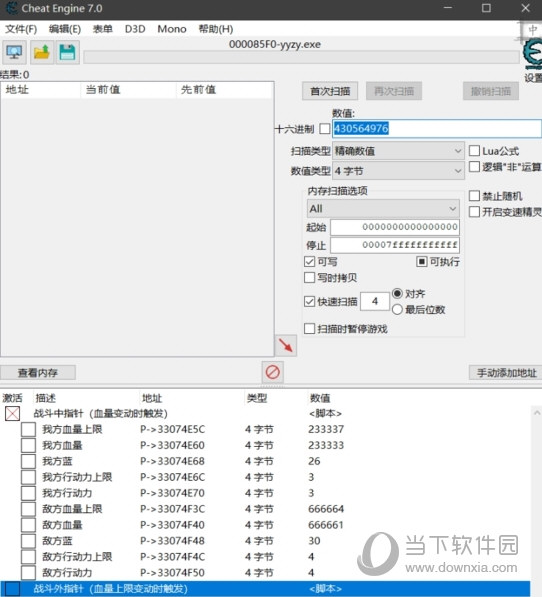
Task: Click address P->33074E68
Action: (172, 461)
